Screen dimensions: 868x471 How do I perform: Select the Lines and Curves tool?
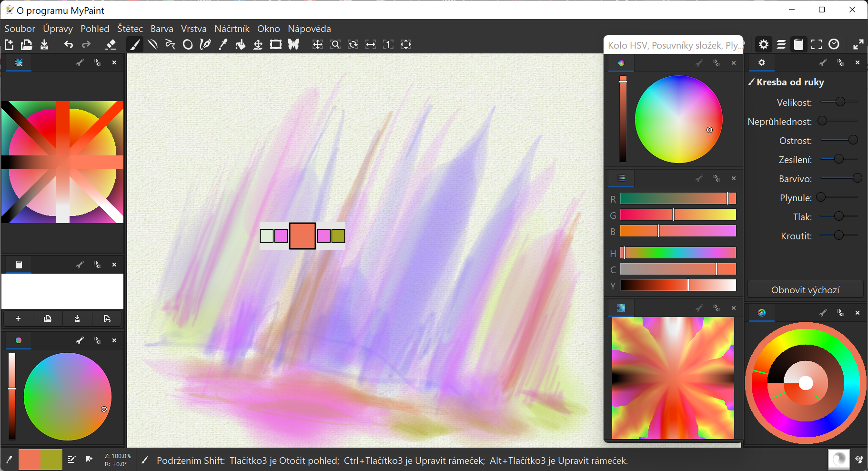(x=152, y=45)
